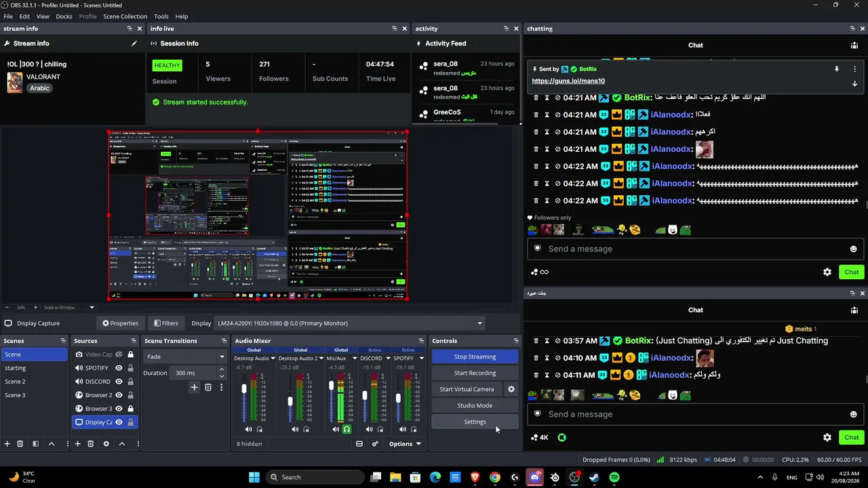Mute the Mic/Aux channel
The height and width of the screenshot is (488, 868).
[336, 429]
